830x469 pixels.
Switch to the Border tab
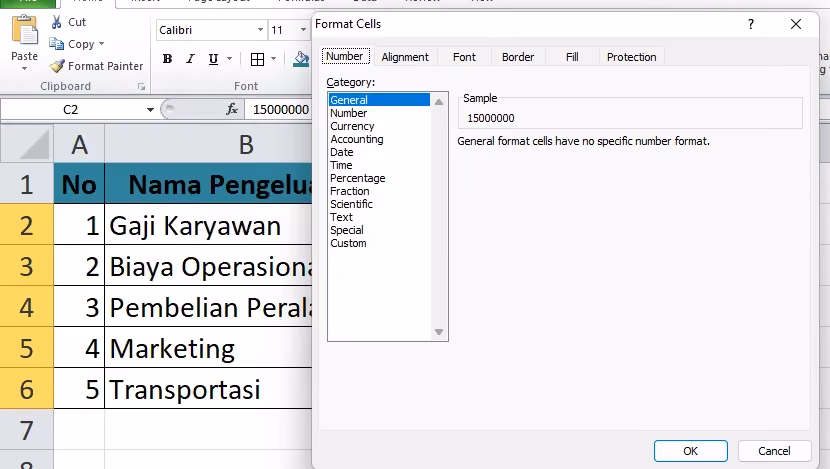pyautogui.click(x=518, y=57)
